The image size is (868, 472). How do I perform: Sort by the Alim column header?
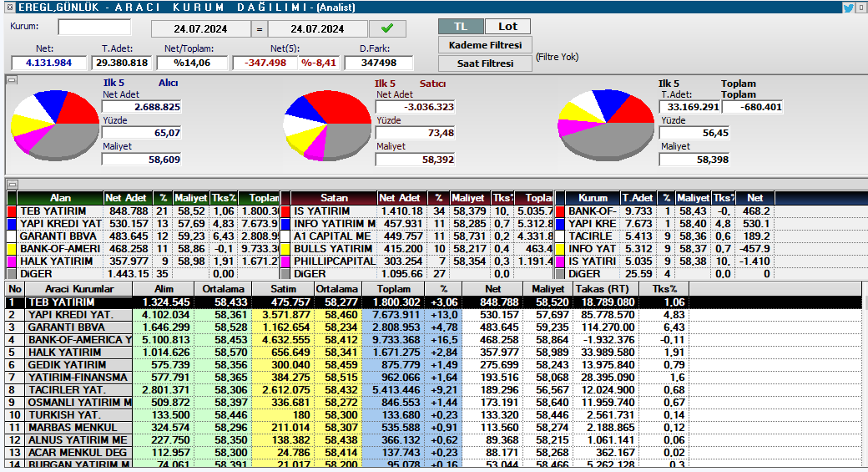164,288
